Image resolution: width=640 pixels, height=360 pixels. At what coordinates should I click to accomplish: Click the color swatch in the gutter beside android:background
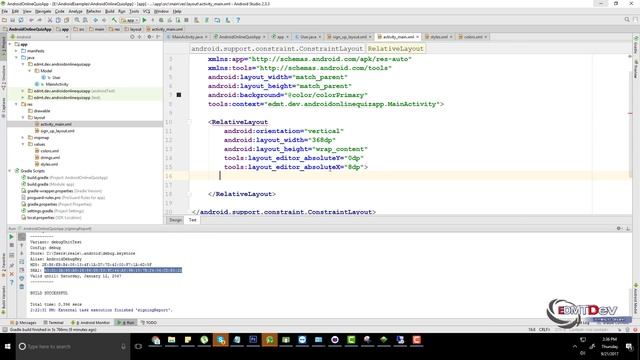pyautogui.click(x=178, y=95)
